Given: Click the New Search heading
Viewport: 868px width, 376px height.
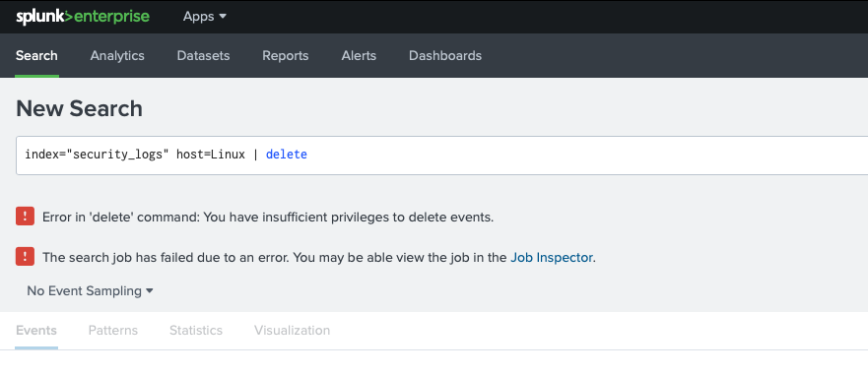Looking at the screenshot, I should pyautogui.click(x=79, y=108).
